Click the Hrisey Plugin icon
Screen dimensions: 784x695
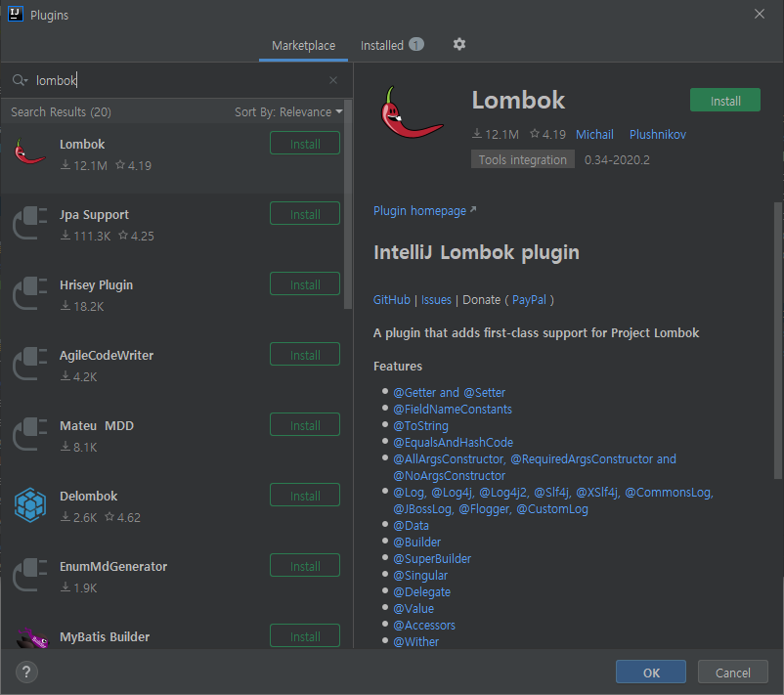point(30,293)
